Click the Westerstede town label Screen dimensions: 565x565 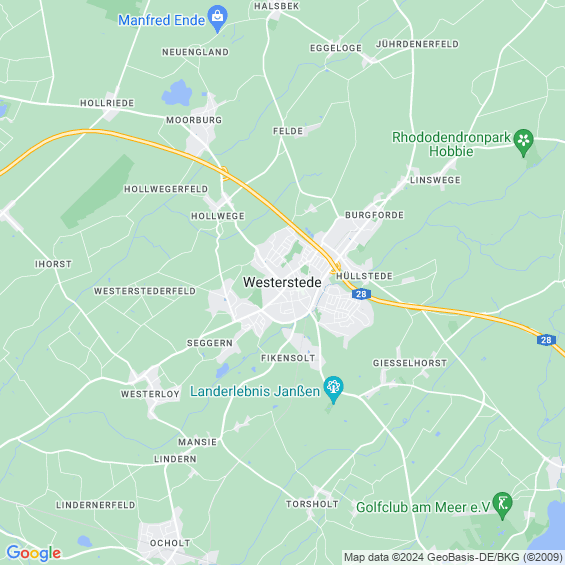(282, 282)
